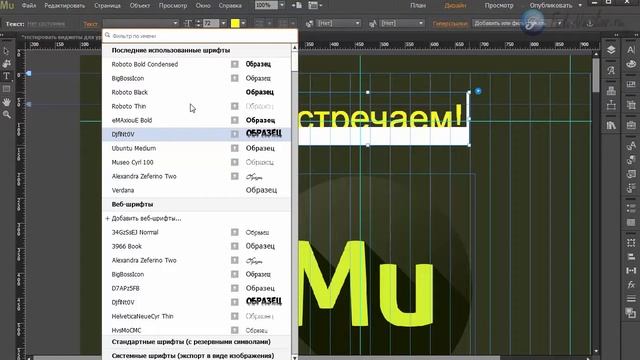Expand Стандартные шрифты (с резервными символами) section

point(191,342)
